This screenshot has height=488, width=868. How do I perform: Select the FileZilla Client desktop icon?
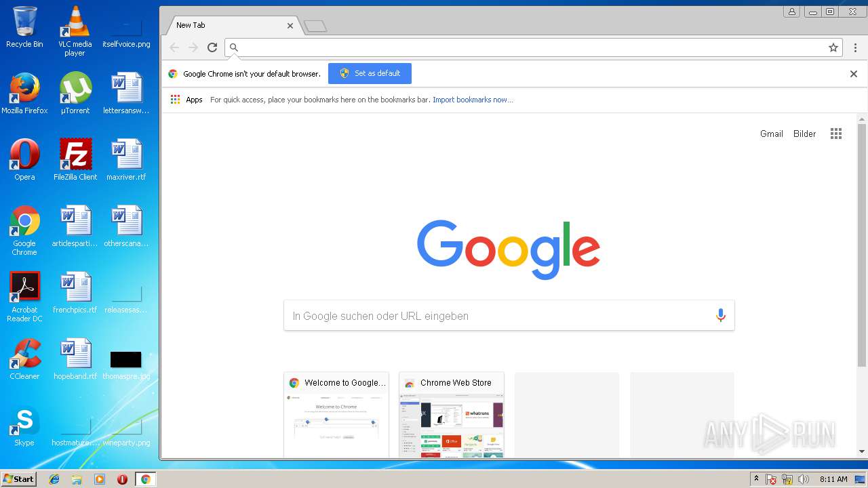(75, 159)
